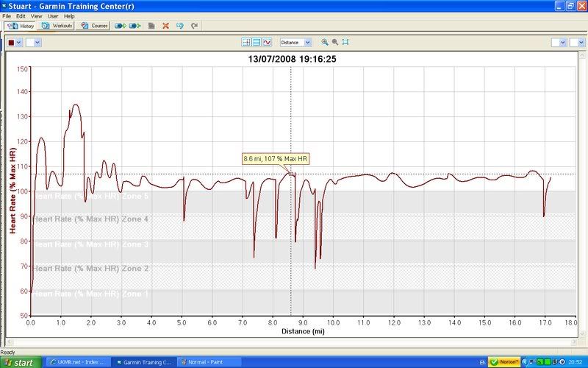Click the send to device icon
Screen dimensions: 588x368
pyautogui.click(x=120, y=26)
